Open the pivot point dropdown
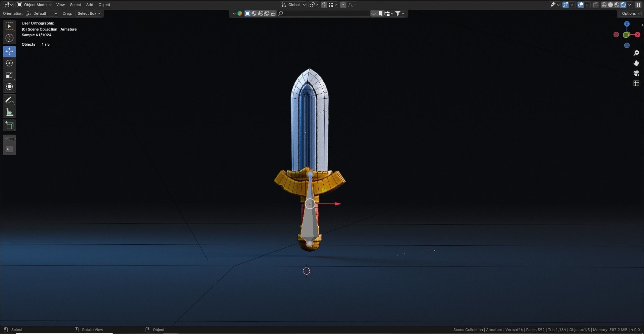This screenshot has height=334, width=644. pyautogui.click(x=314, y=5)
